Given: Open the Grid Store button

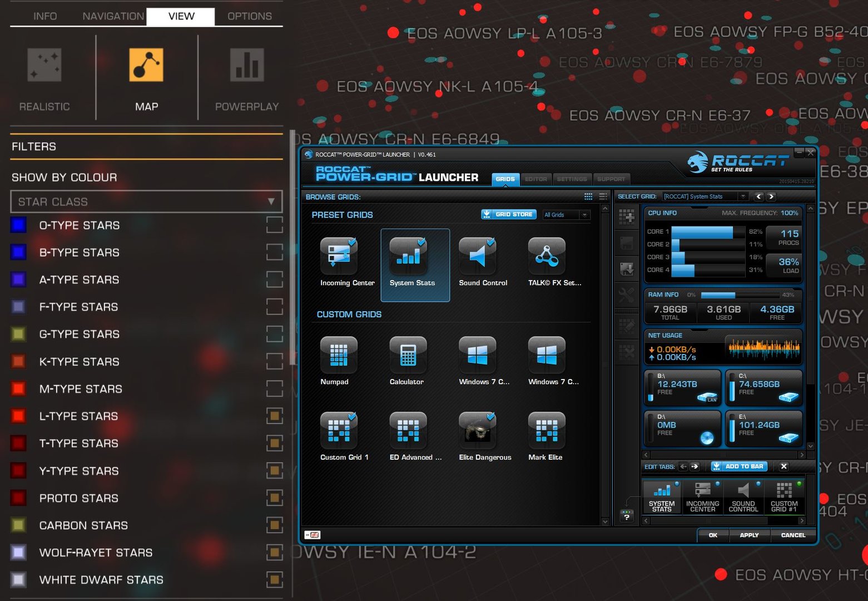Looking at the screenshot, I should coord(509,214).
